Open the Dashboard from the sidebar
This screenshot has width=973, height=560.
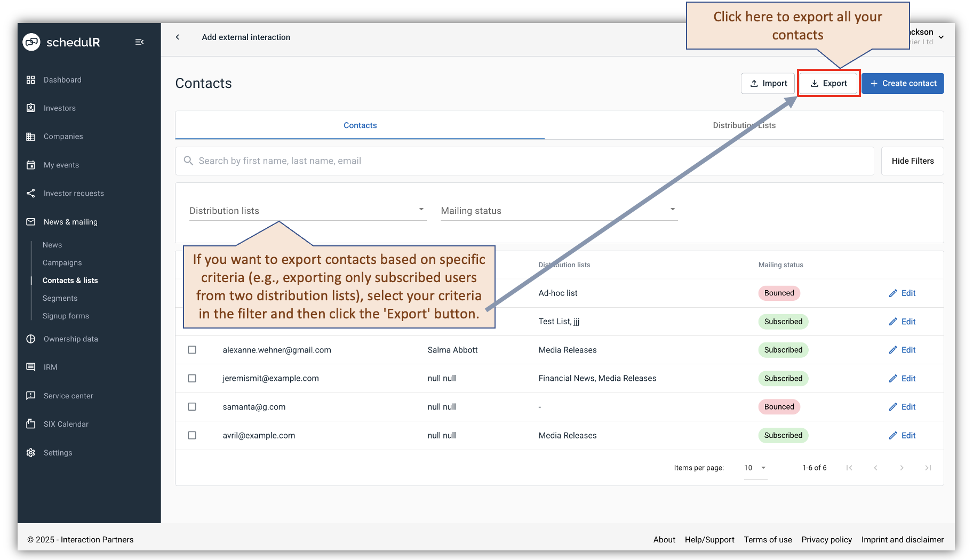click(62, 79)
